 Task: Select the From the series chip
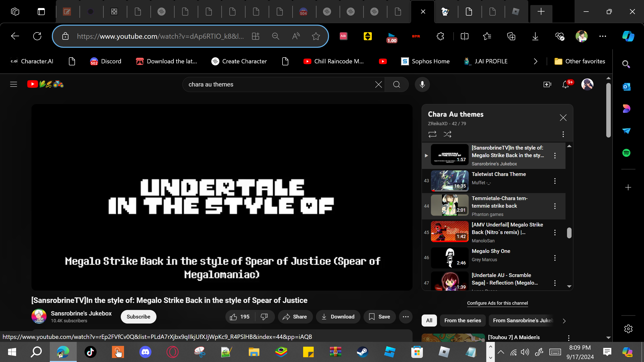[x=462, y=321]
